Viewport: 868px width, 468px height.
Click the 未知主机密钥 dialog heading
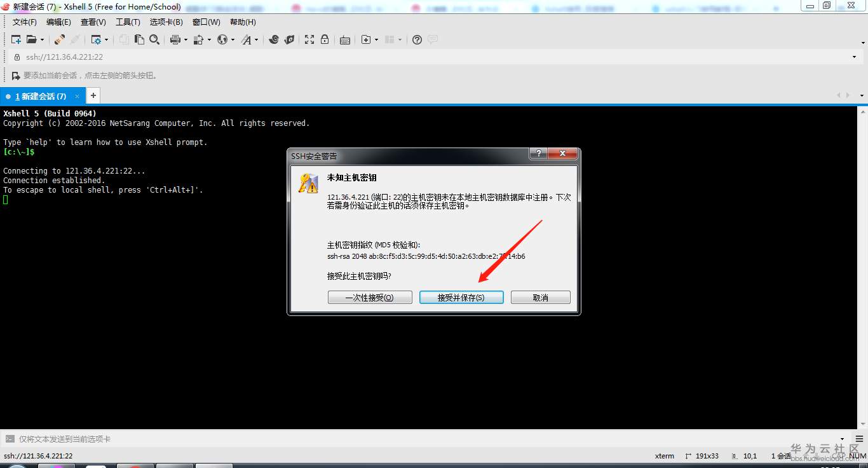(352, 178)
